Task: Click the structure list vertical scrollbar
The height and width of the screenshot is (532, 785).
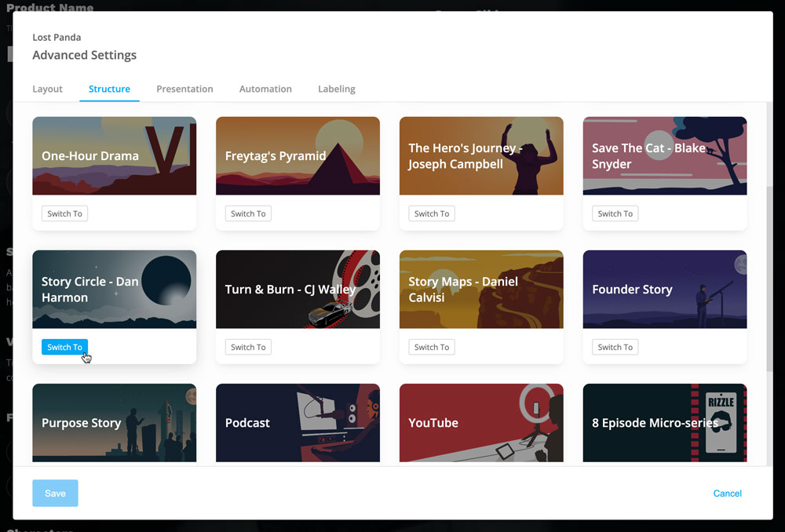Action: [x=769, y=279]
